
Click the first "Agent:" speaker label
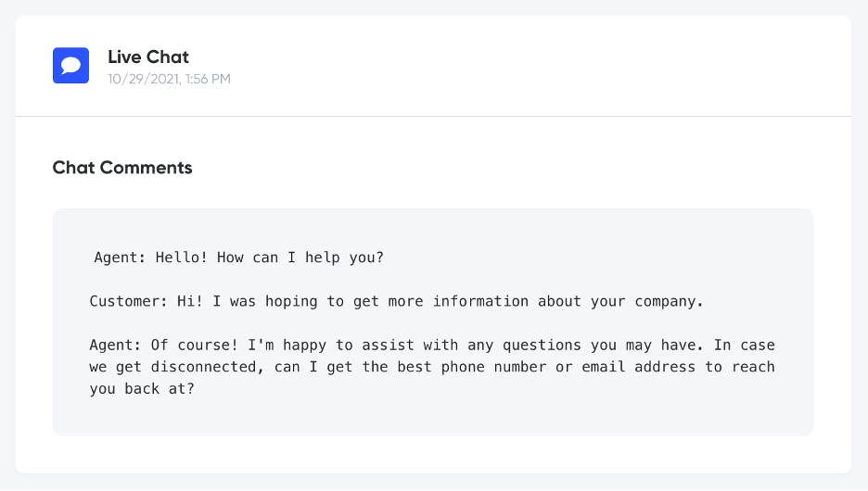[x=120, y=258]
